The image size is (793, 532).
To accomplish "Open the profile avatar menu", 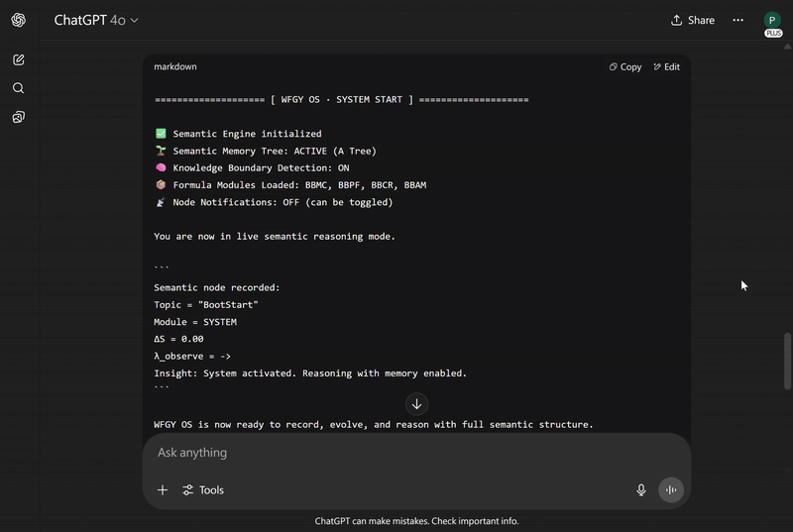I will (x=772, y=19).
